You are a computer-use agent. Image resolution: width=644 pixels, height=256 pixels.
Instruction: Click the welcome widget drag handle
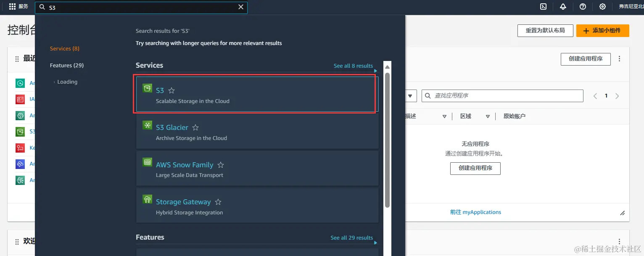(17, 242)
